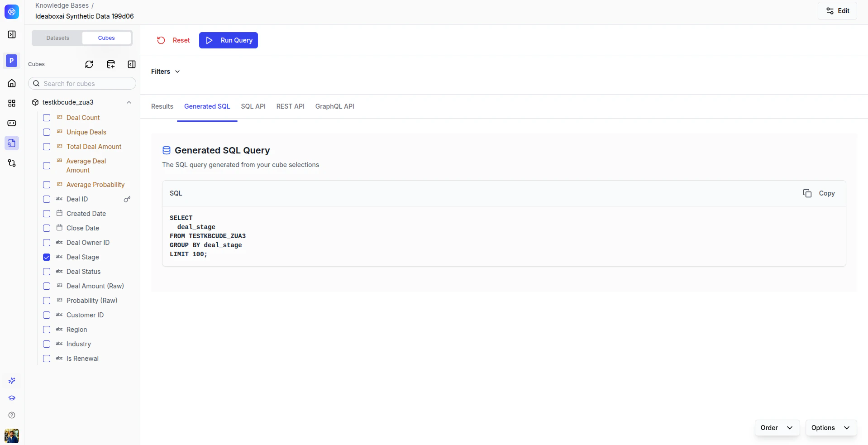Open the graduation cap learning icon
Screen dimensions: 868x445
(12, 398)
